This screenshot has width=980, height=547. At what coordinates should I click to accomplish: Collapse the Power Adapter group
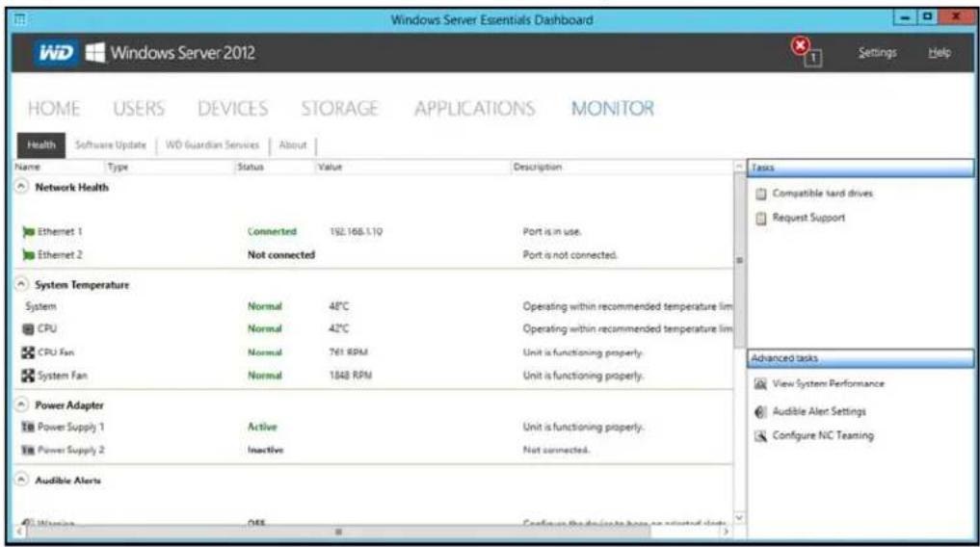point(21,404)
